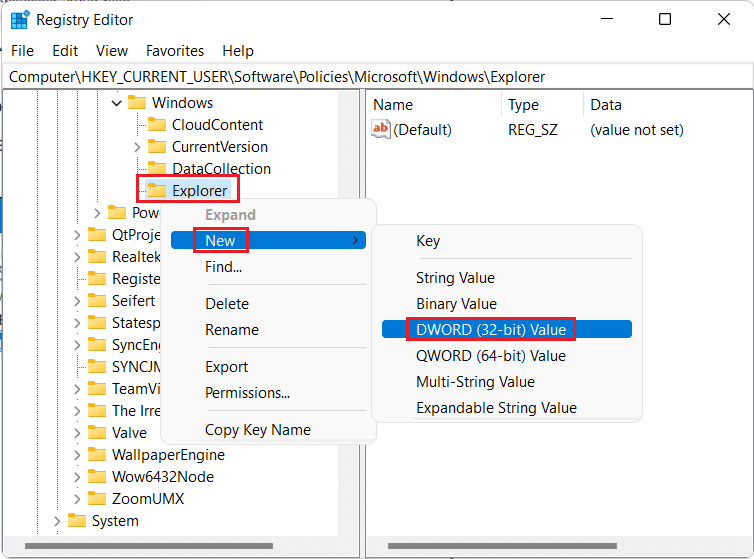The image size is (754, 559).
Task: Select the CloudContent key
Action: [x=217, y=125]
